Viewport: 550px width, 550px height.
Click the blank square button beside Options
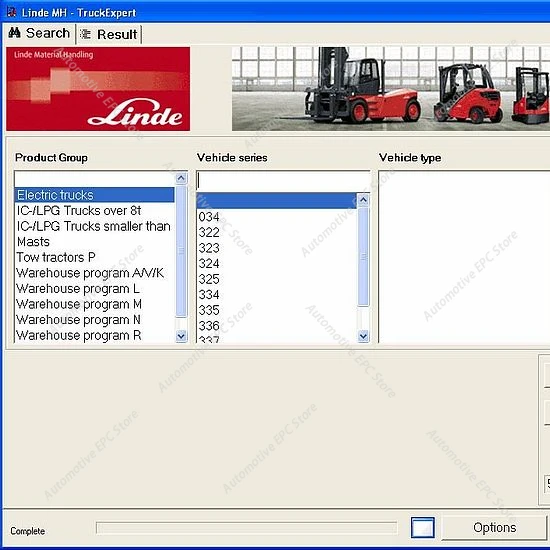click(x=423, y=528)
